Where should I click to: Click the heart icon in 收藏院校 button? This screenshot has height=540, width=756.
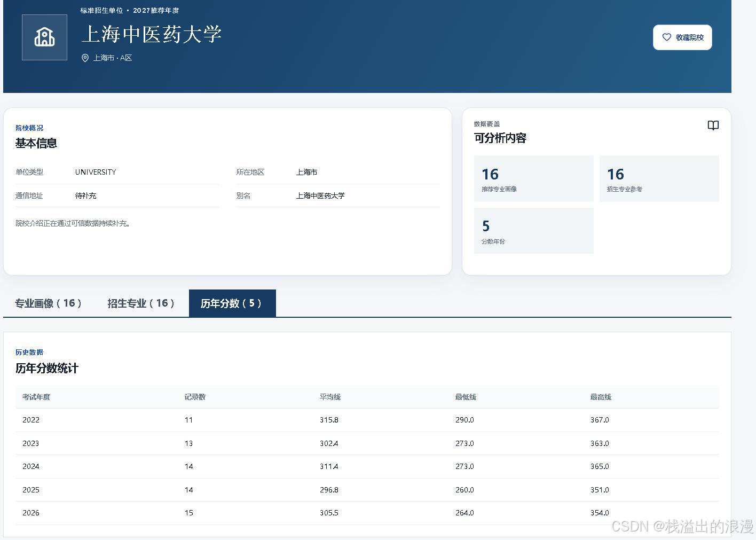(x=666, y=37)
